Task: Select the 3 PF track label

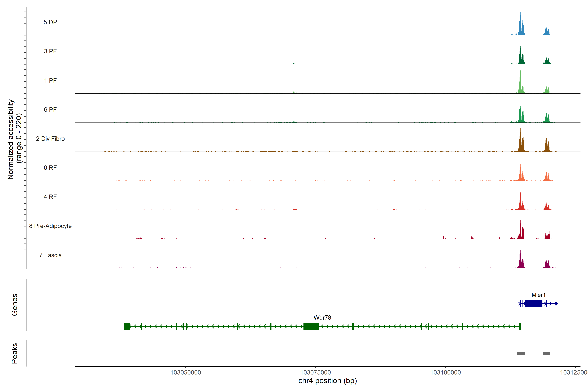Action: coord(50,51)
